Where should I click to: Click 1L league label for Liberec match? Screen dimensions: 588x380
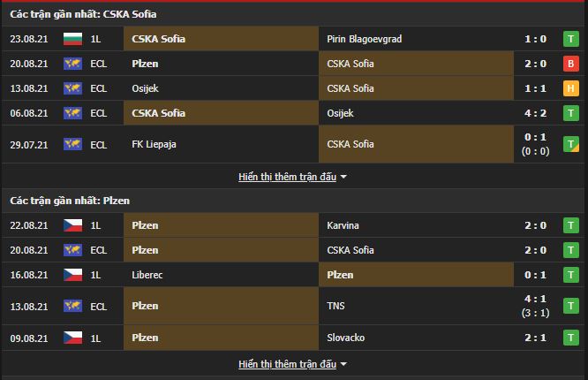click(97, 275)
